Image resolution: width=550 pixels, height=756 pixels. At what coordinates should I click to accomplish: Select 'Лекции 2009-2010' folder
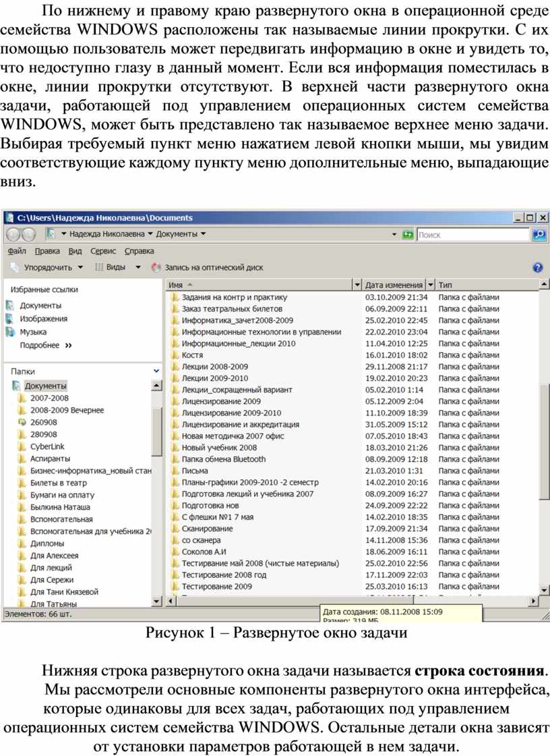pyautogui.click(x=214, y=378)
